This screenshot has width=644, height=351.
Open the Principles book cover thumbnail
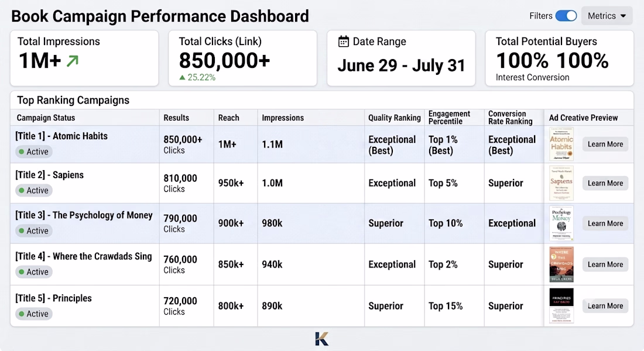pyautogui.click(x=561, y=306)
